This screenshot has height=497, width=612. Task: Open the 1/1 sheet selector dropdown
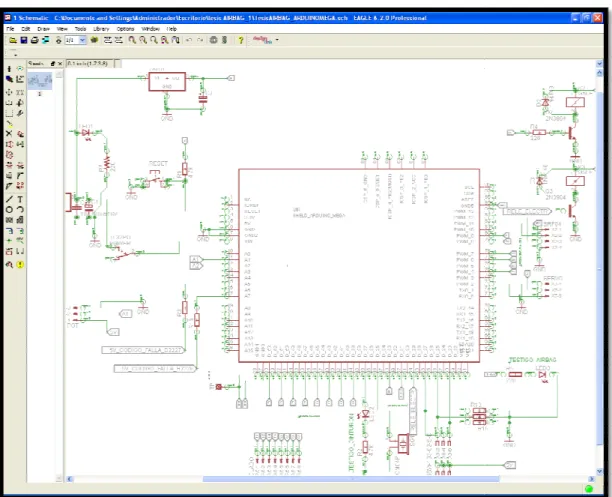82,40
